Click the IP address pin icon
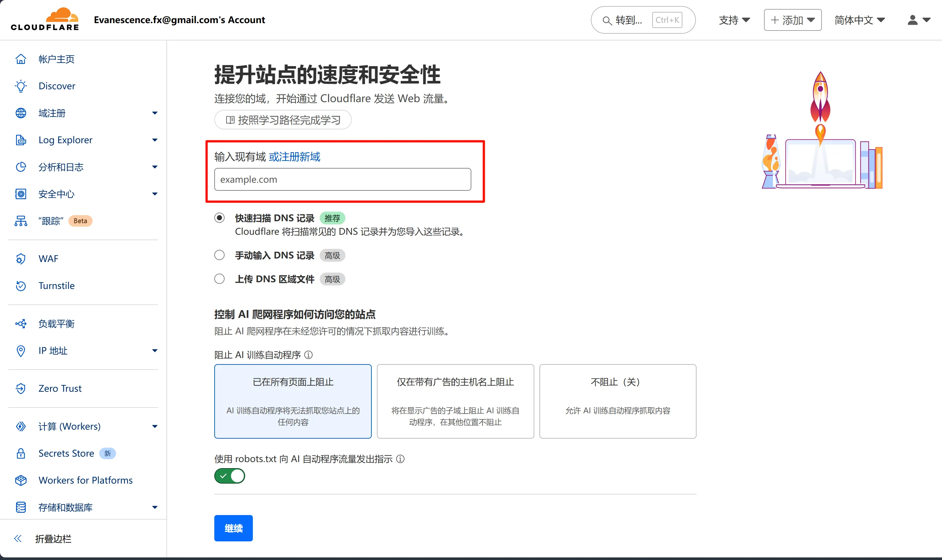Viewport: 942px width, 560px height. 21,351
